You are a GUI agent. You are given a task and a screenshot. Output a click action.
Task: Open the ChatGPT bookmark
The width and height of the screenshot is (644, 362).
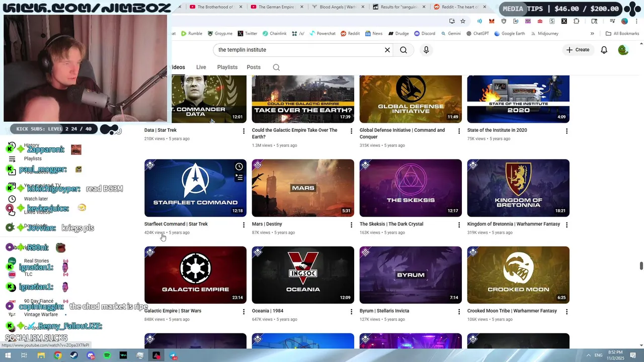[x=477, y=34]
